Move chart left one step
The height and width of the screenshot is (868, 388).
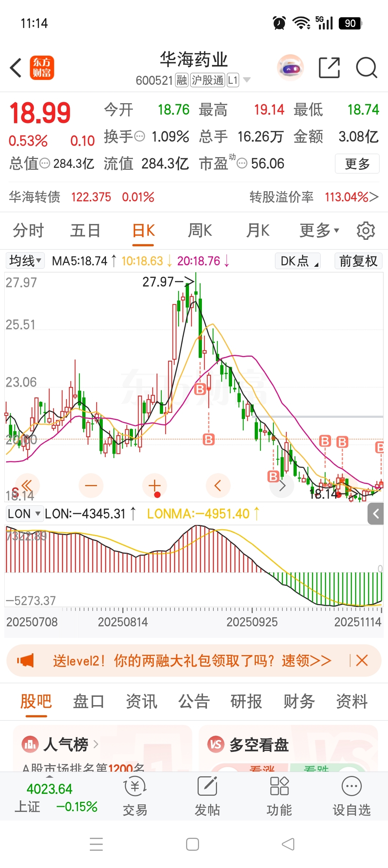tap(218, 486)
